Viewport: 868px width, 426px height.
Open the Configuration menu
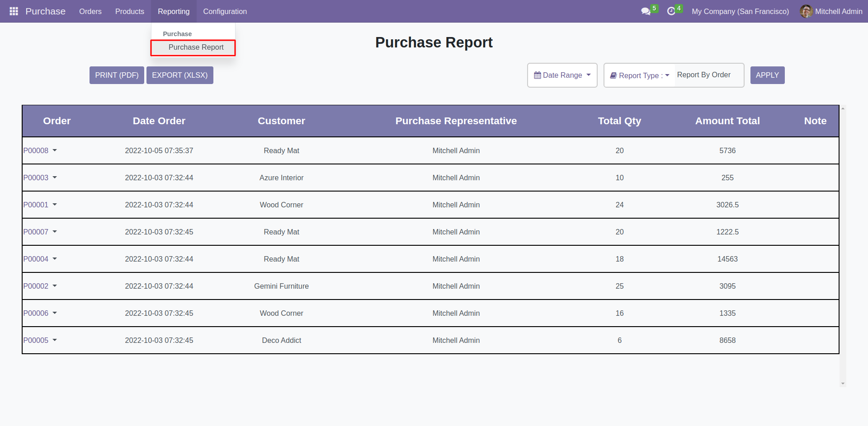click(x=225, y=11)
